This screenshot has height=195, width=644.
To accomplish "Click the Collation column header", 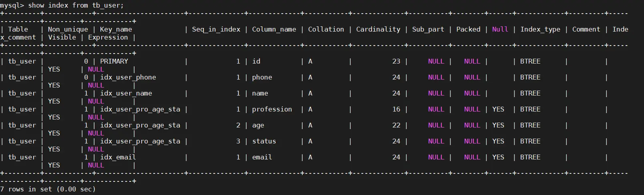I will [x=326, y=30].
